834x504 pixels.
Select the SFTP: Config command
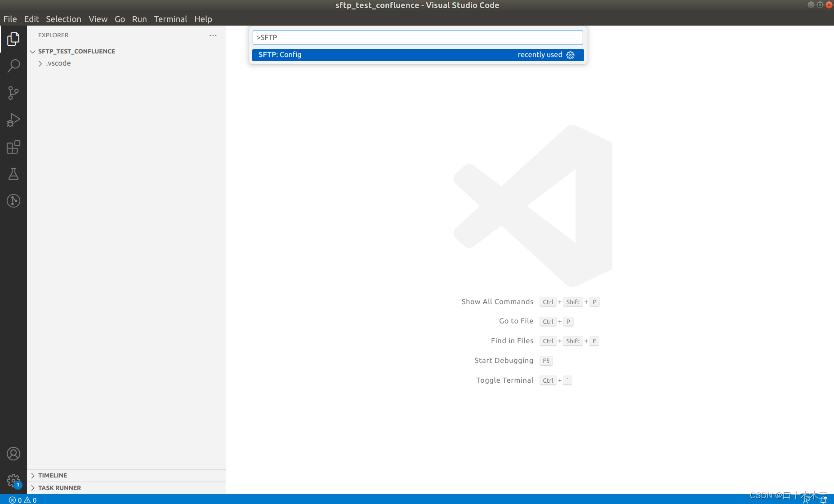tap(418, 55)
